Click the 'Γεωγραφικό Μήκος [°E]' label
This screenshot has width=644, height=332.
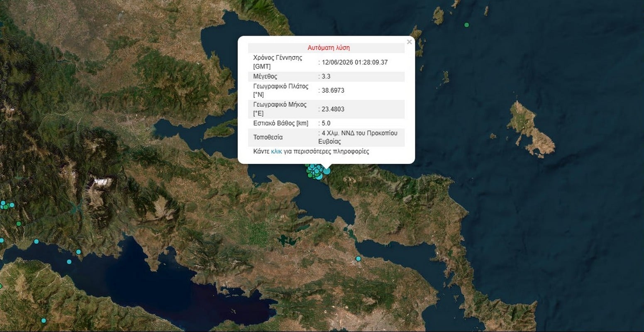tap(280, 109)
